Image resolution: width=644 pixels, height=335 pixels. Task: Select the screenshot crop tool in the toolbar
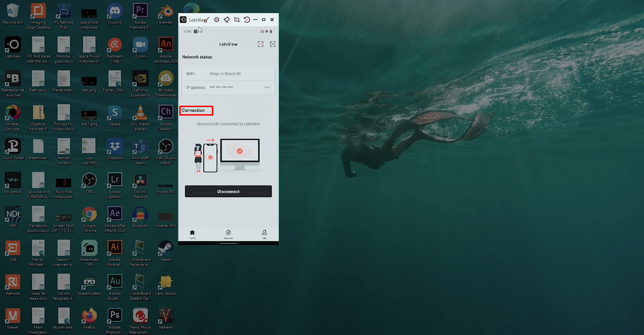pos(236,20)
